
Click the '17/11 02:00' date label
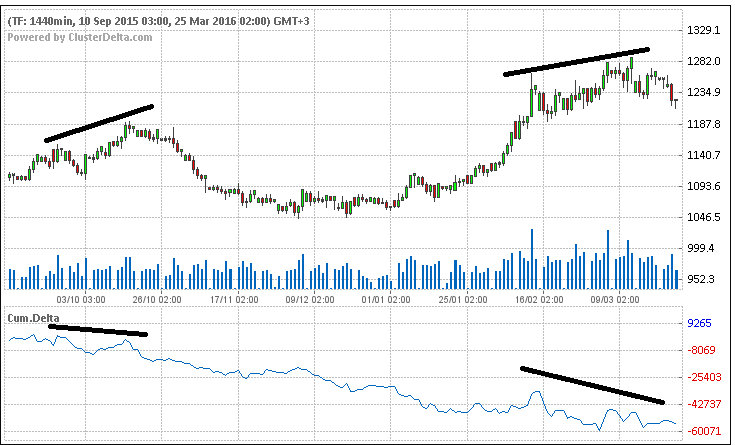(233, 300)
